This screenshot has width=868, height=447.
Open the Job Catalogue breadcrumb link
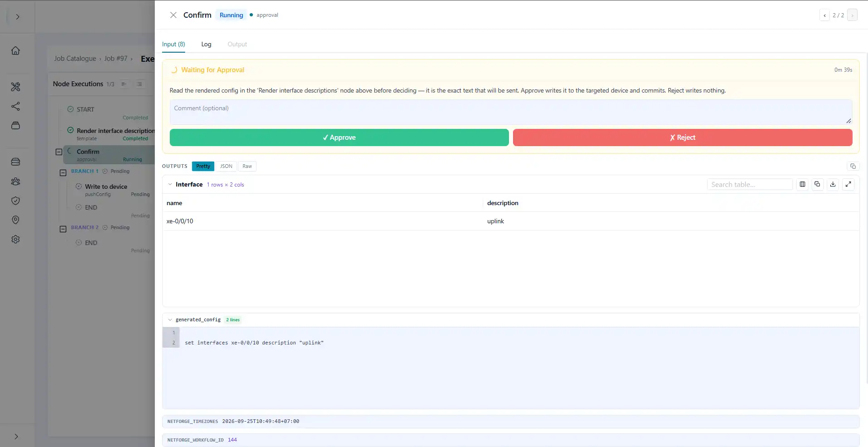point(75,59)
